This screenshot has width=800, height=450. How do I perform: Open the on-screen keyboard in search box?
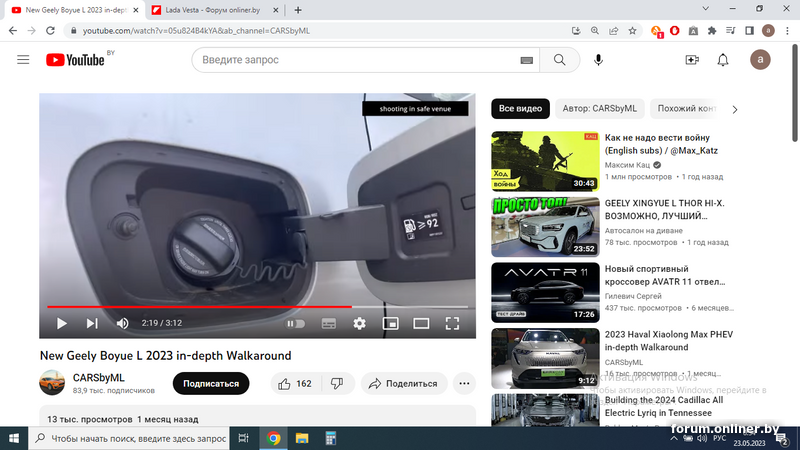tap(527, 60)
